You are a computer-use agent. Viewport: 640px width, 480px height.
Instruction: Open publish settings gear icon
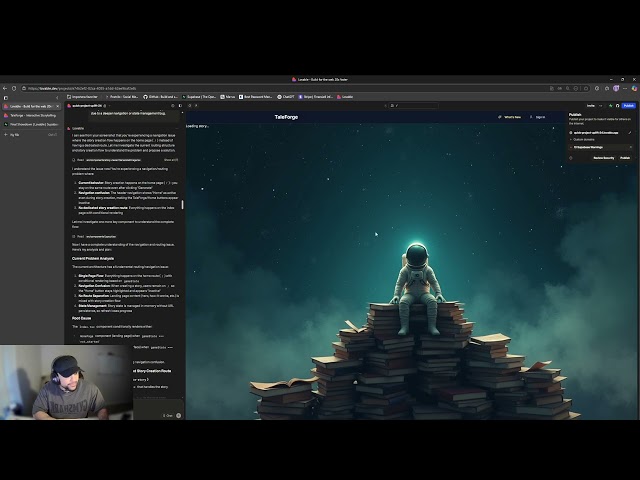point(571,158)
